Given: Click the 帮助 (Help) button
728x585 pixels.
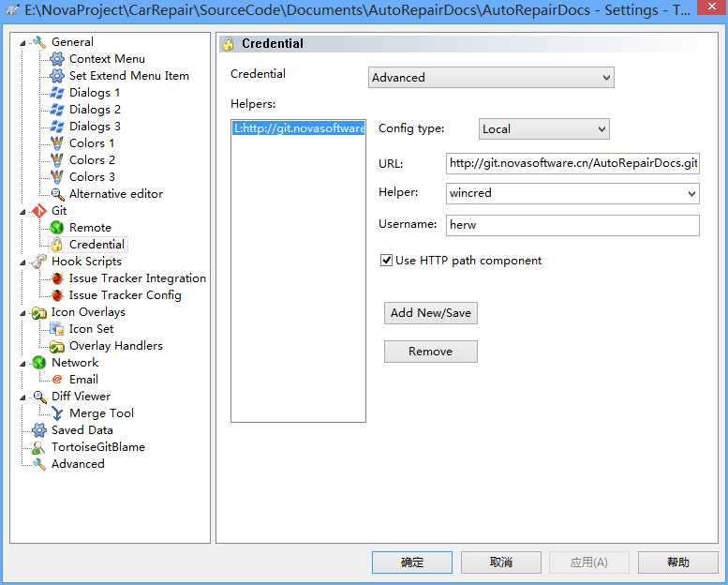Looking at the screenshot, I should point(677,562).
